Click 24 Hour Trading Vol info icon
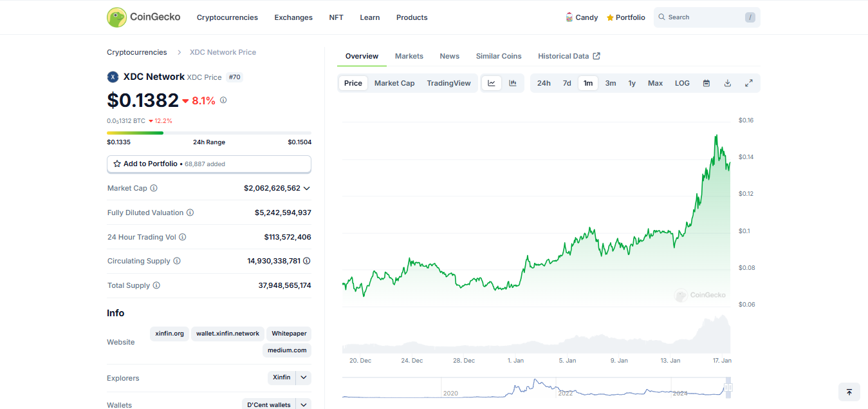This screenshot has width=868, height=409. click(183, 237)
